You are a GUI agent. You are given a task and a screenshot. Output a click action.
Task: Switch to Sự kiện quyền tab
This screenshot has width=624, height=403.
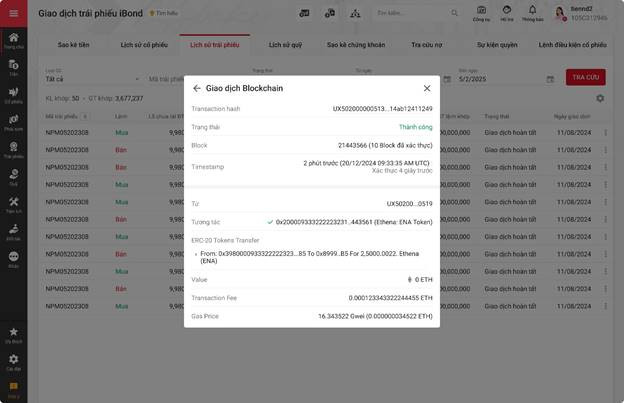click(497, 45)
